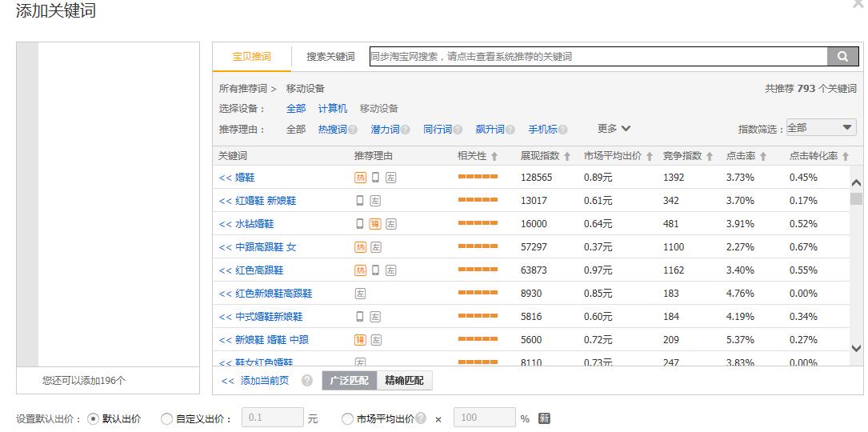Filter reasons by 飙升词

click(x=490, y=130)
